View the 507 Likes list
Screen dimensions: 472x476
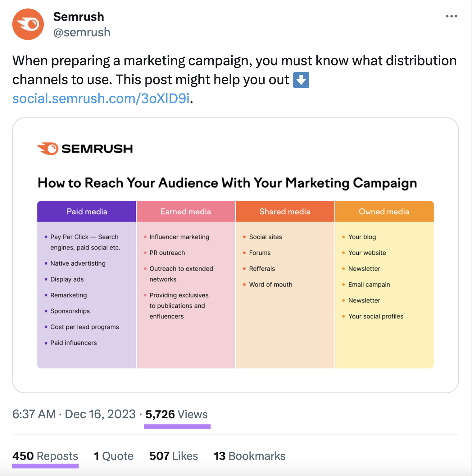173,456
